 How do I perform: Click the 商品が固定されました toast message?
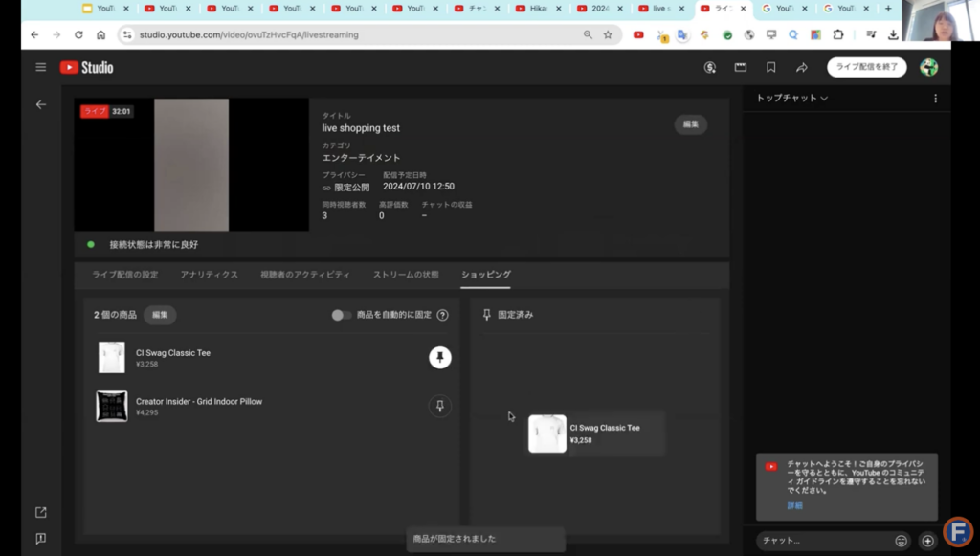[485, 539]
